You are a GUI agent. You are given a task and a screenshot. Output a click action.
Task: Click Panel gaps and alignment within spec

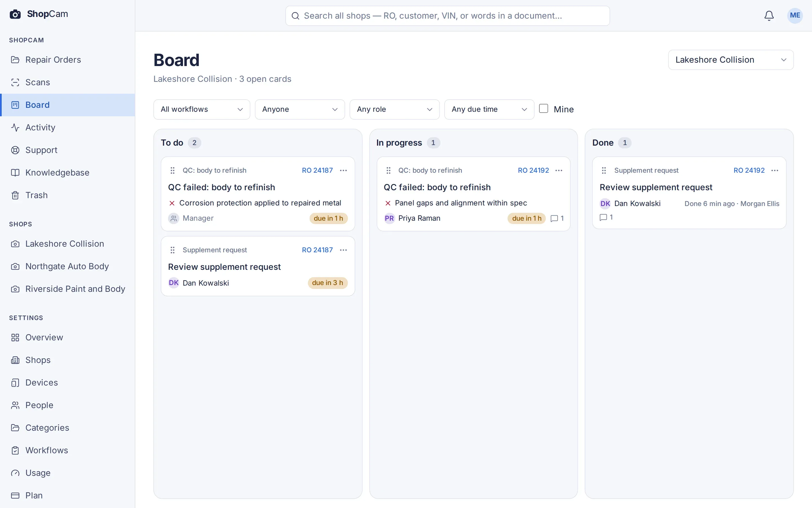pyautogui.click(x=461, y=203)
